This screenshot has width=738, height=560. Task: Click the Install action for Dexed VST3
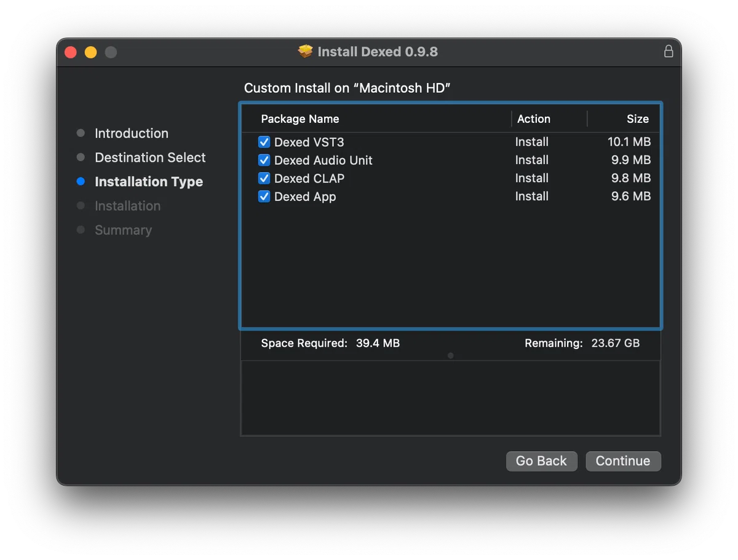click(532, 142)
